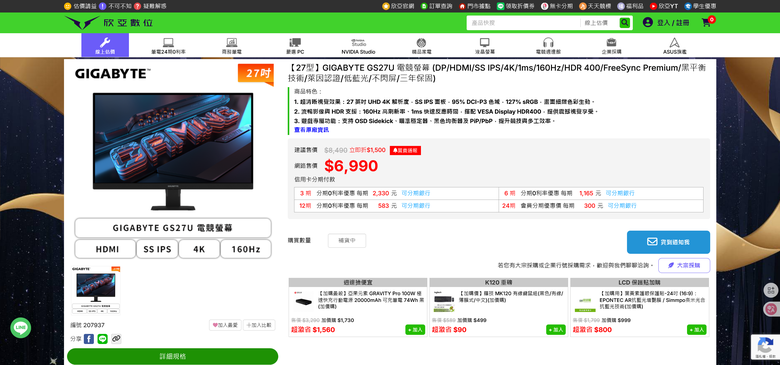
Task: Open the 疑難解惑 help link
Action: (x=150, y=6)
